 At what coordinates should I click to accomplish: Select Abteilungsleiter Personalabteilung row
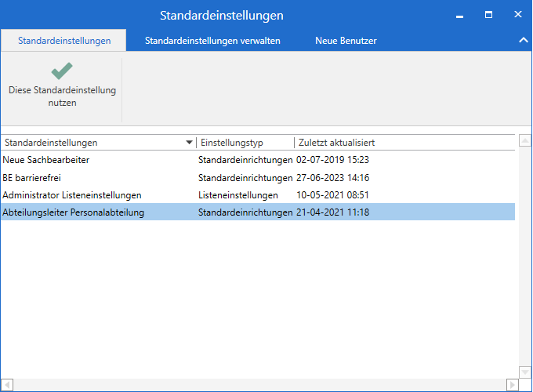(74, 212)
